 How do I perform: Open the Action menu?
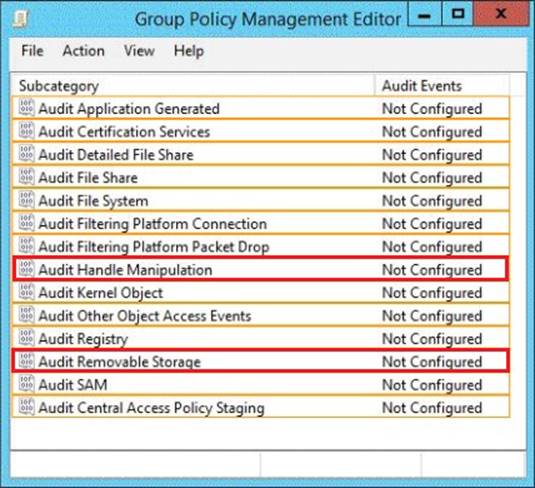[x=84, y=51]
